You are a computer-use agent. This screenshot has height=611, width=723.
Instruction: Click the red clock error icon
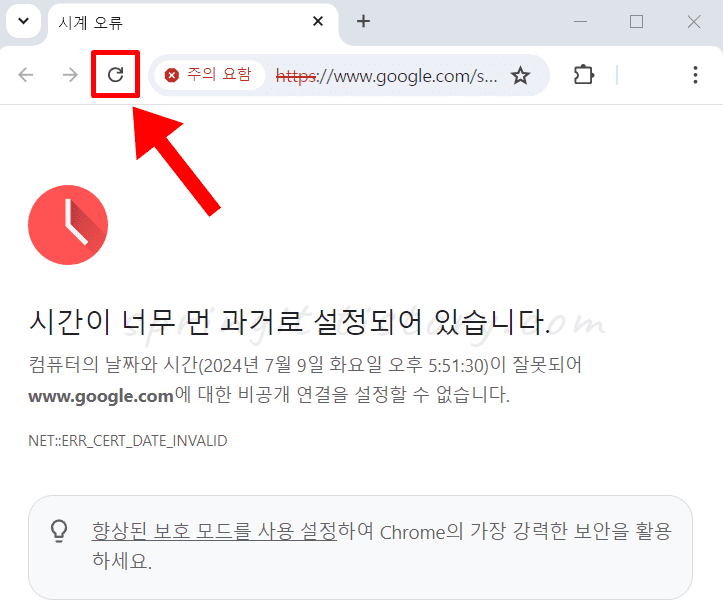point(68,225)
